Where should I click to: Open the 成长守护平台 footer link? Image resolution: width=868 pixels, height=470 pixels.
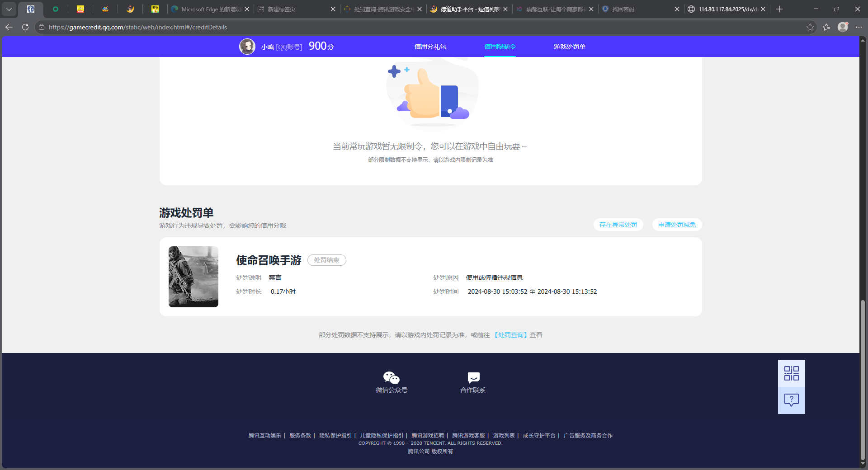(x=539, y=436)
